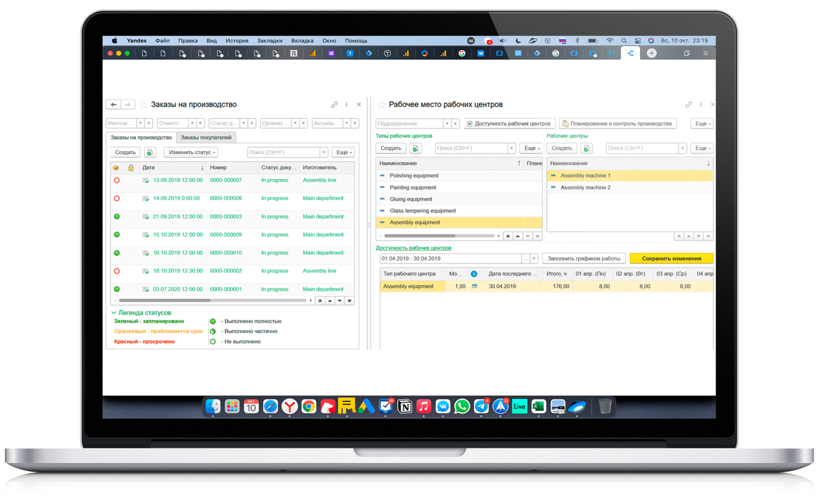Click Создать under Типы рабочих центров

click(391, 148)
